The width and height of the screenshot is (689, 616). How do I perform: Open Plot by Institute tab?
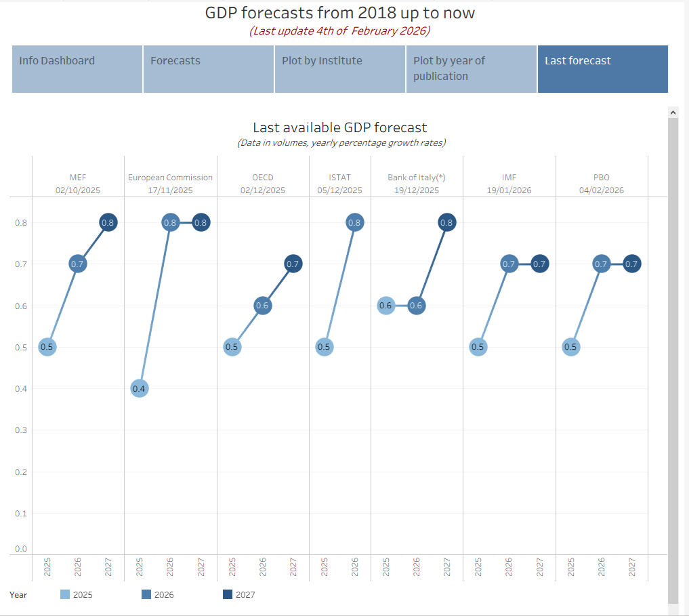(340, 68)
